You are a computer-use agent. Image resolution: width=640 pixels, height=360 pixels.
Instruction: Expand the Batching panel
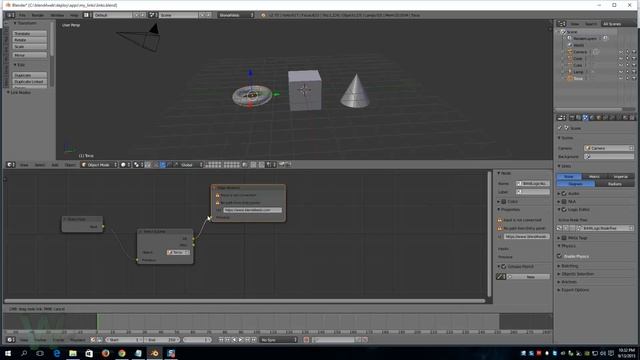pos(570,266)
